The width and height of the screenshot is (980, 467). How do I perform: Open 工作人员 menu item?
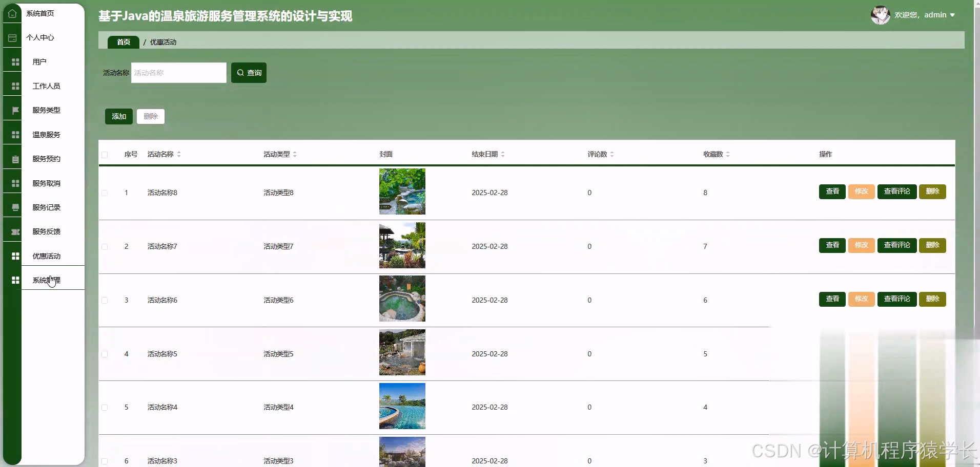(46, 86)
